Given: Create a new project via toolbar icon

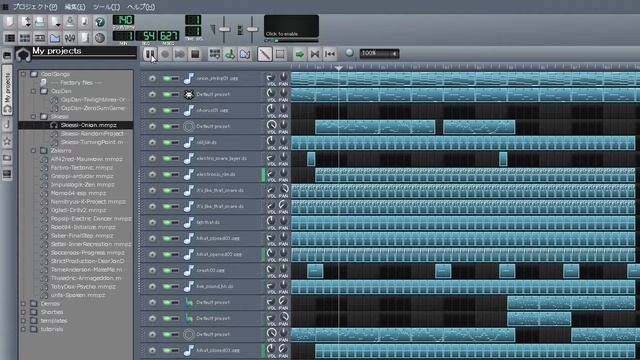Looking at the screenshot, I should pyautogui.click(x=9, y=22).
